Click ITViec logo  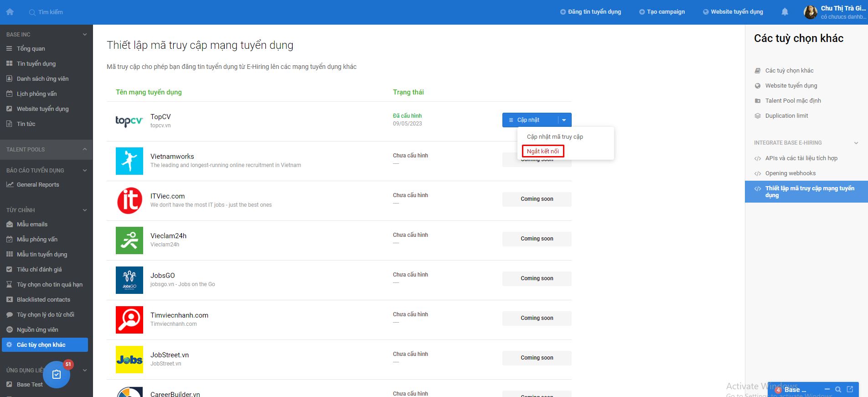click(x=129, y=201)
